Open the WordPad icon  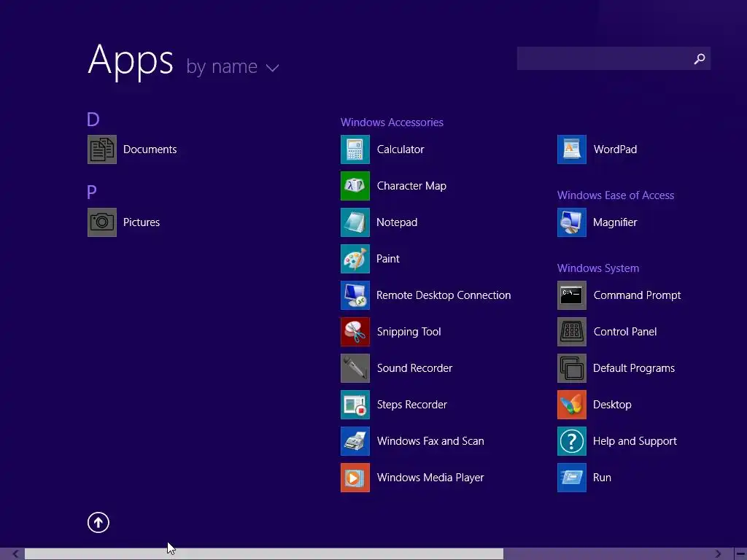[572, 149]
